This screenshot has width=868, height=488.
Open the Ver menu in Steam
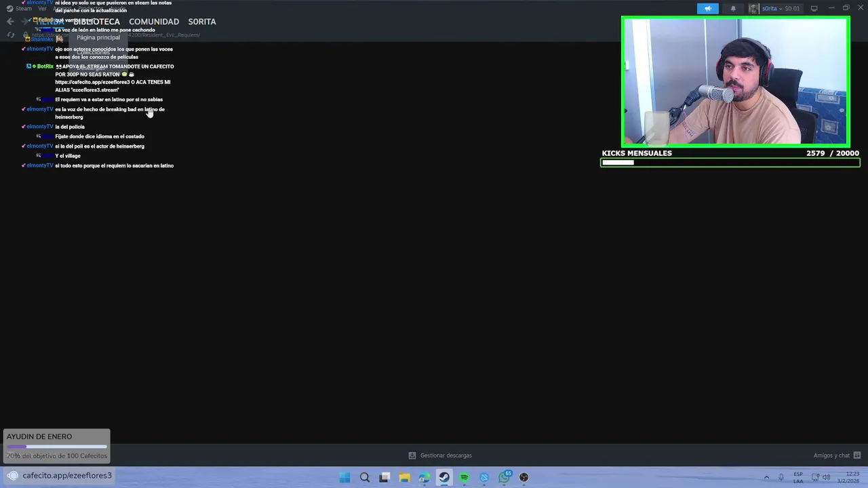click(43, 9)
